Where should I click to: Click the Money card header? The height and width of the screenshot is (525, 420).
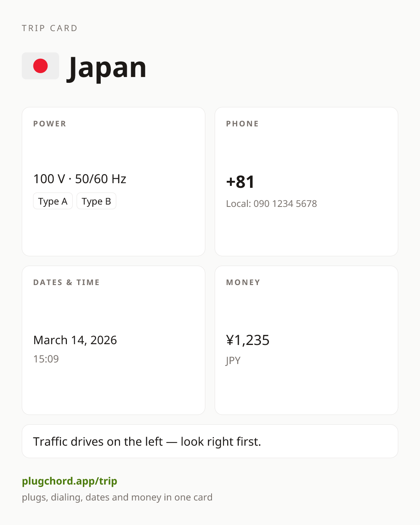(243, 282)
